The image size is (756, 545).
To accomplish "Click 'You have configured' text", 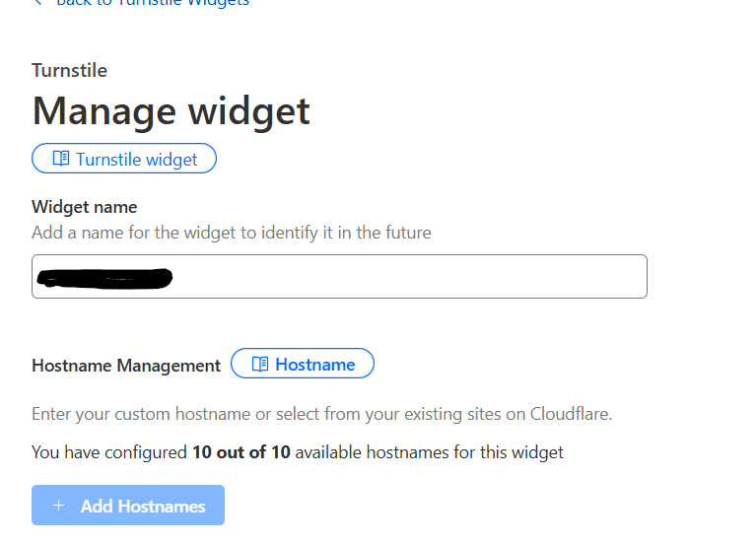I will click(109, 452).
